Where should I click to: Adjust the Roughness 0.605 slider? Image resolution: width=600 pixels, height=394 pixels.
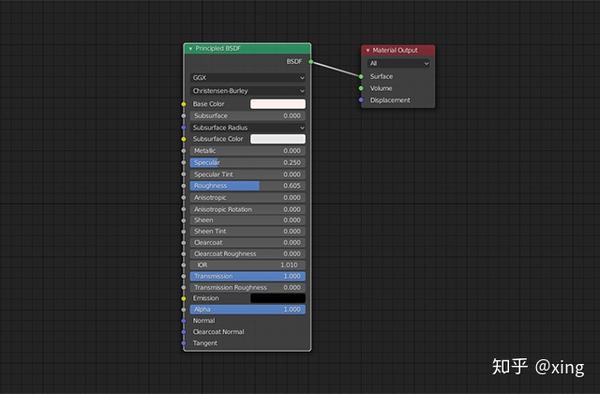(248, 186)
